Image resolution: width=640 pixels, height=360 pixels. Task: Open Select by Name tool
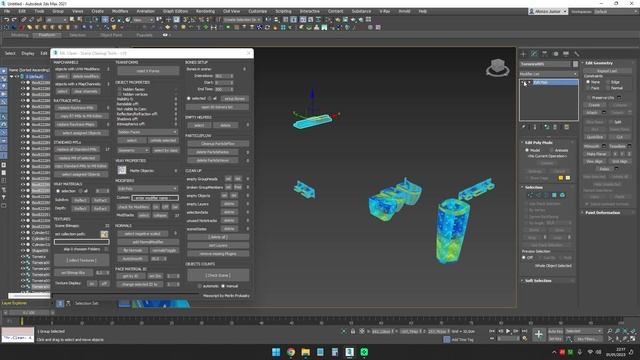[80, 20]
